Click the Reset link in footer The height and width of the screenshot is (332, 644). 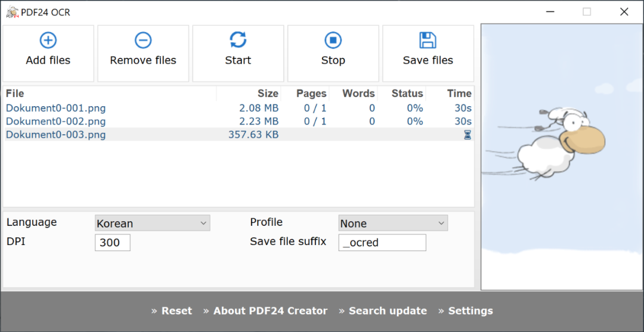pyautogui.click(x=177, y=311)
